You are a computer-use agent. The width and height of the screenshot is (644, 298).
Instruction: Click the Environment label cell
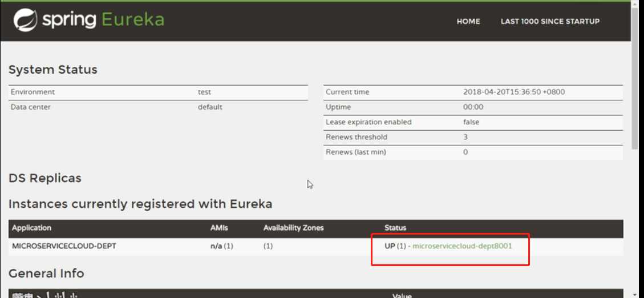(33, 92)
